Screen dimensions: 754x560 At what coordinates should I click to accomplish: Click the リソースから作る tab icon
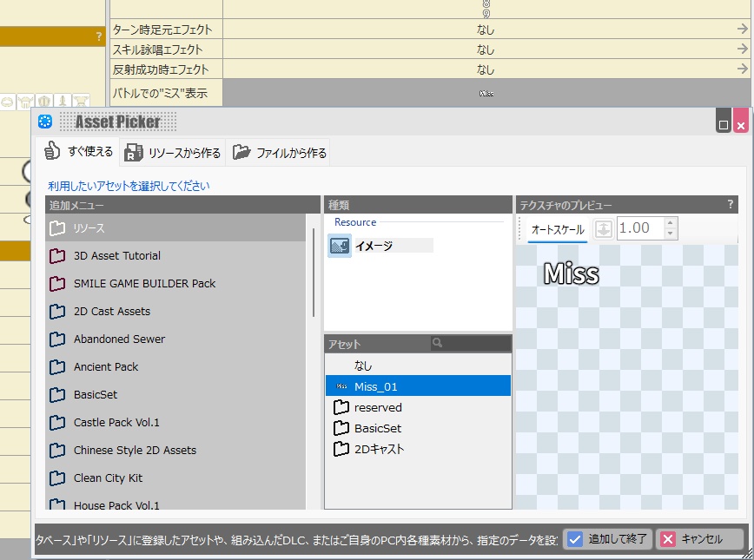click(x=133, y=153)
